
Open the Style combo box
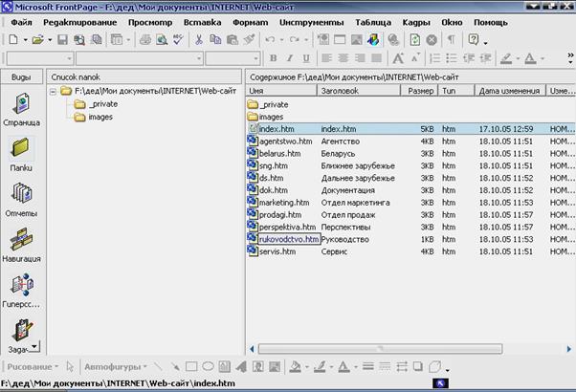(x=40, y=58)
